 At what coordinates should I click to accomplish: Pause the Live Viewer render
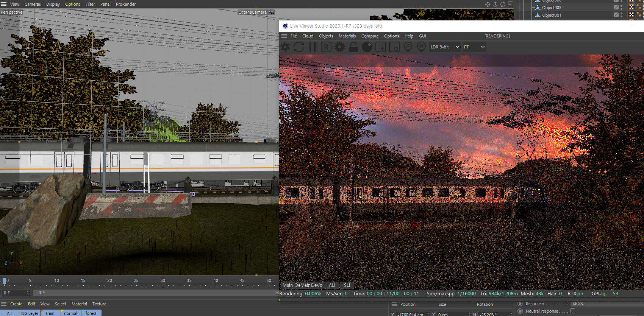pos(313,47)
